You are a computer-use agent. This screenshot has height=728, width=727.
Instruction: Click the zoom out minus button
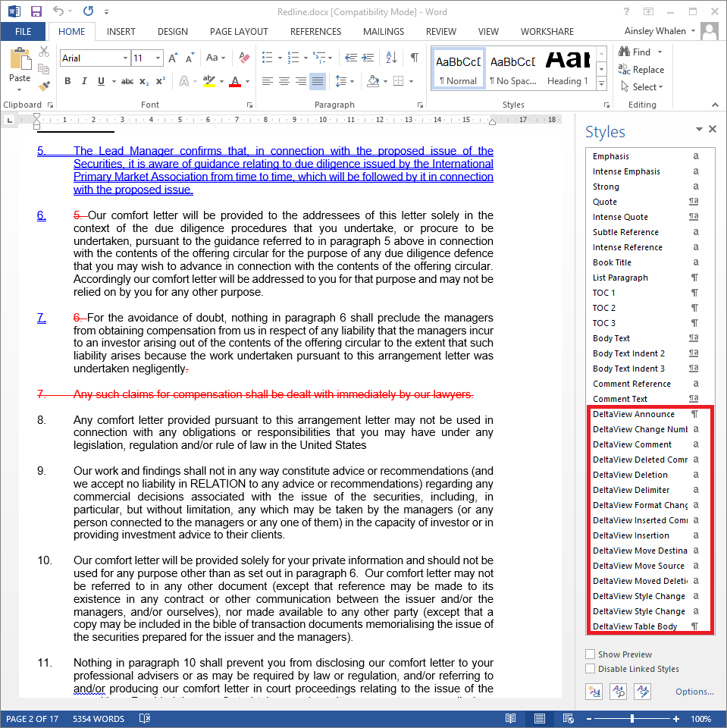[589, 719]
